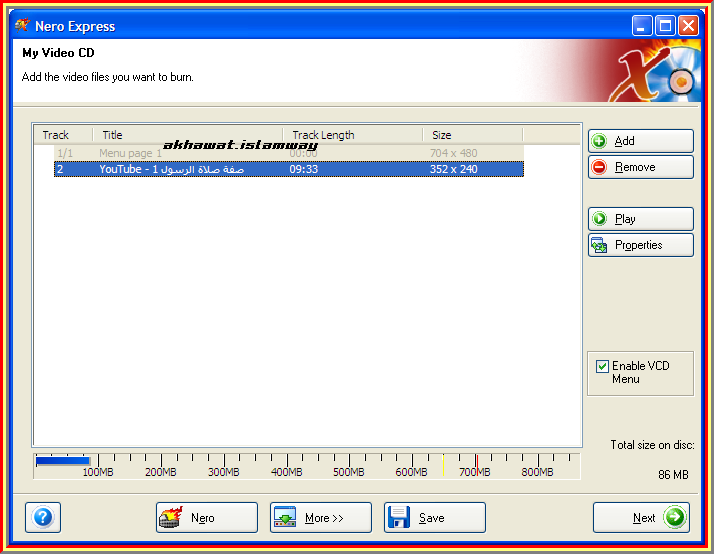714x554 pixels.
Task: Click the 86 MB total size value
Action: (673, 475)
